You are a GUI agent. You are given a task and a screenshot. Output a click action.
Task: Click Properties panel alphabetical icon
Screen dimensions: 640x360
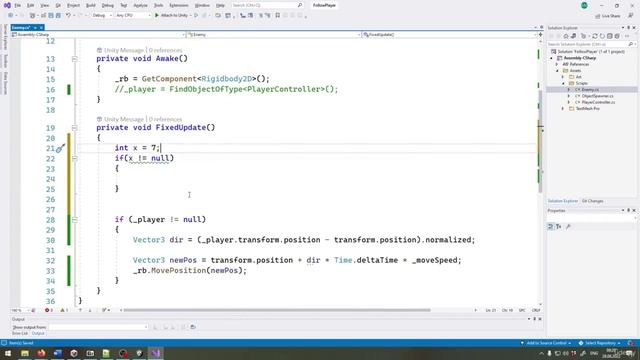coord(559,227)
